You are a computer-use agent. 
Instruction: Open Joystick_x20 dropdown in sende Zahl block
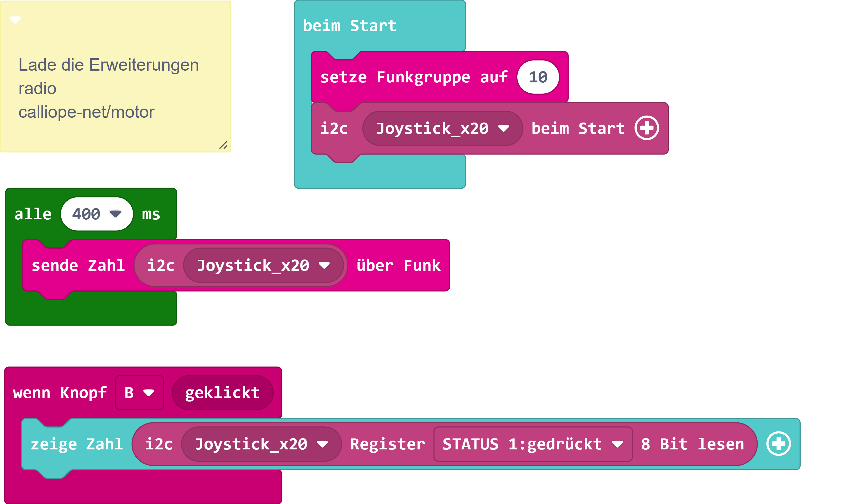click(263, 265)
